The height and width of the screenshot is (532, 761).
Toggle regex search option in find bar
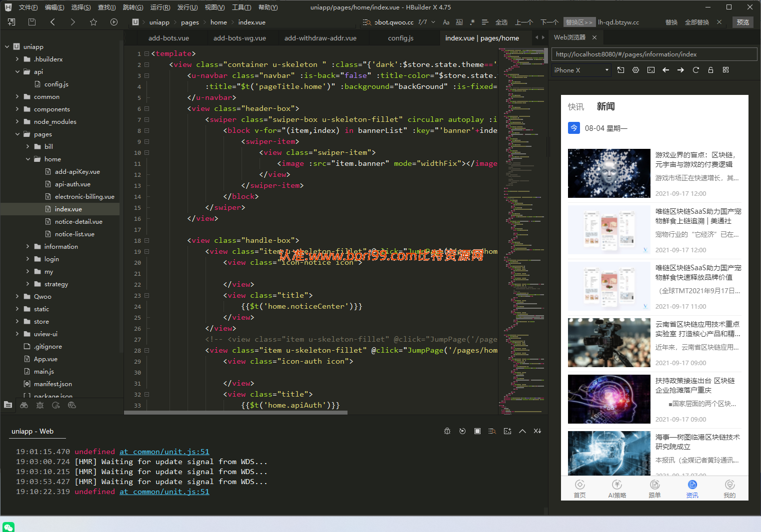[472, 22]
